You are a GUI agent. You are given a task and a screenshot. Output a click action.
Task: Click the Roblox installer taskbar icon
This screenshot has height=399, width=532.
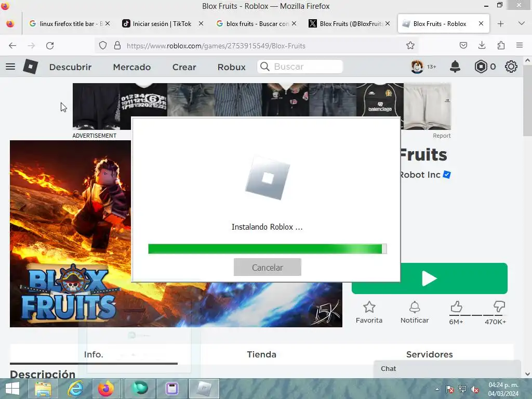(x=204, y=389)
